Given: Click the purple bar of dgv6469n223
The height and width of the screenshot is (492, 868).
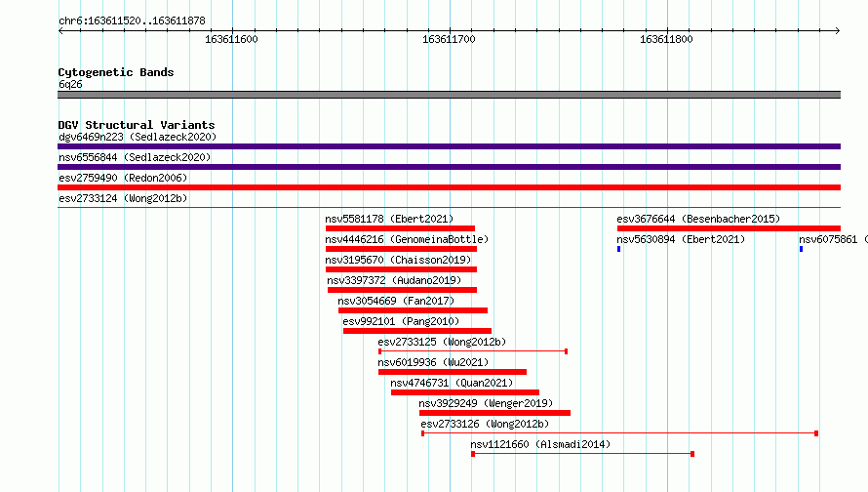Looking at the screenshot, I should click(x=449, y=146).
